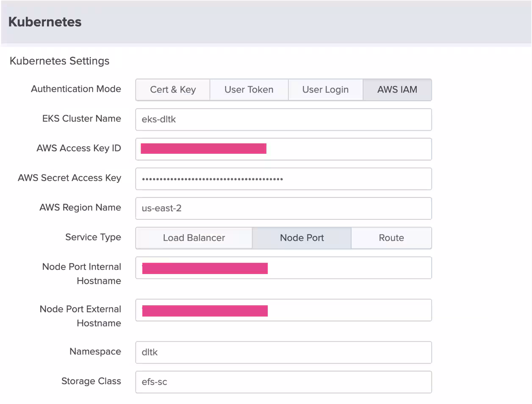The image size is (532, 404).
Task: Click the Kubernetes Settings section heading
Action: pos(59,61)
